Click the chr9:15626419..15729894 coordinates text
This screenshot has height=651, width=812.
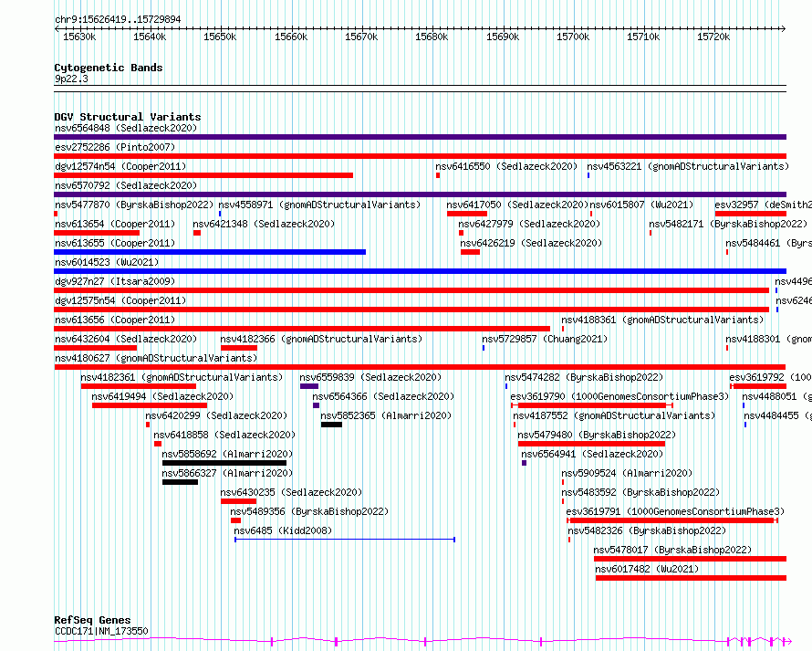point(118,20)
